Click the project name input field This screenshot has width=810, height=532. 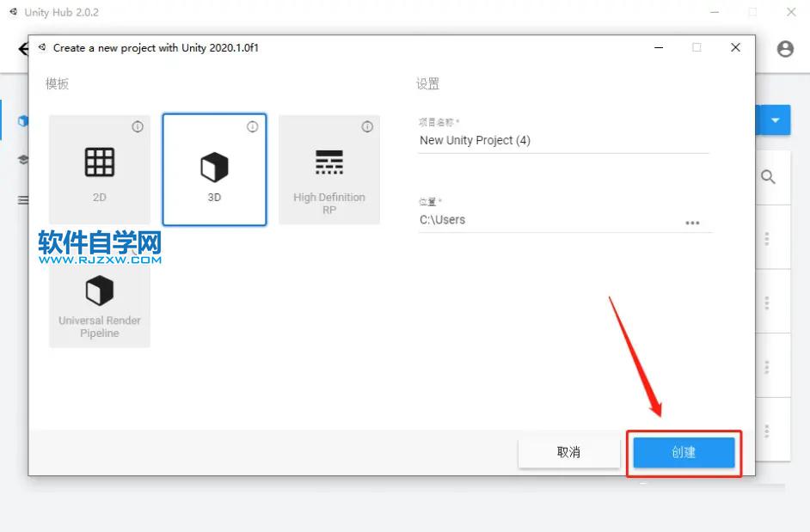[x=562, y=140]
